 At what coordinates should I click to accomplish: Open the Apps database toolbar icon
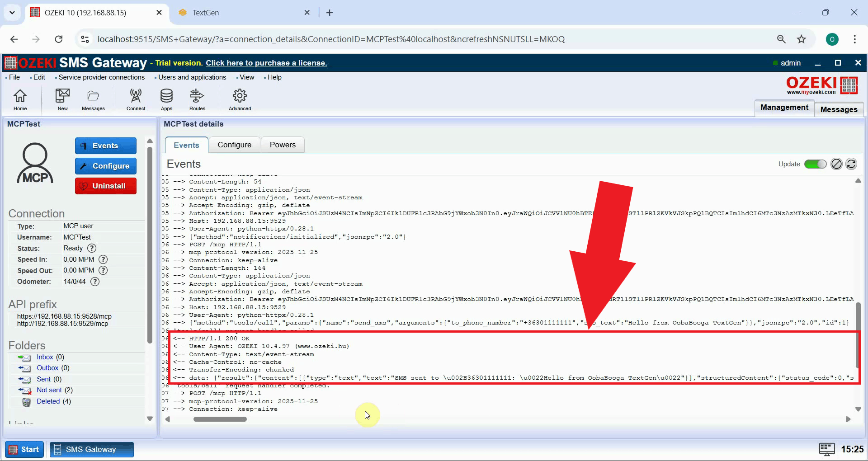166,99
